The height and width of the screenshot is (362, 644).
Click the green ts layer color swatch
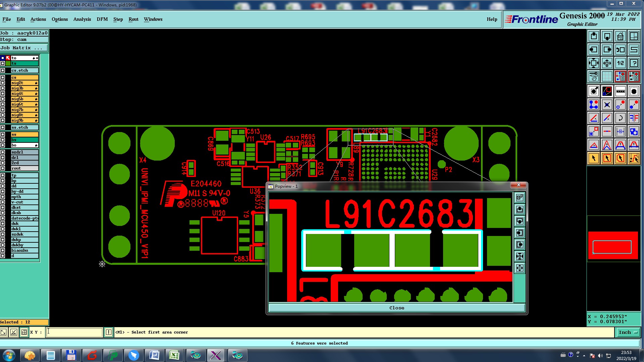pyautogui.click(x=8, y=63)
